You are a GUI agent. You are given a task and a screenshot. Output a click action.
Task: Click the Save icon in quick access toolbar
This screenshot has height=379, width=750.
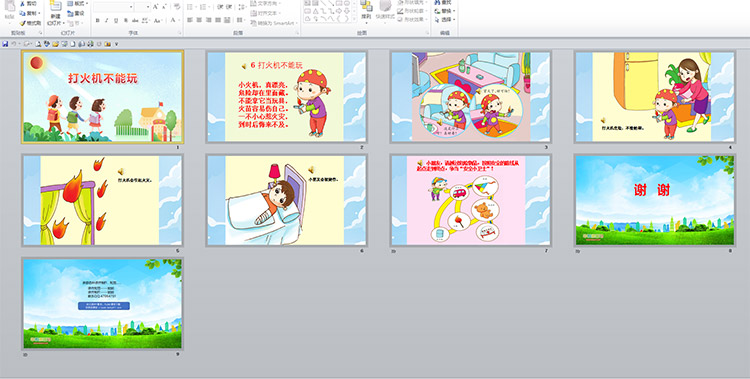(5, 44)
